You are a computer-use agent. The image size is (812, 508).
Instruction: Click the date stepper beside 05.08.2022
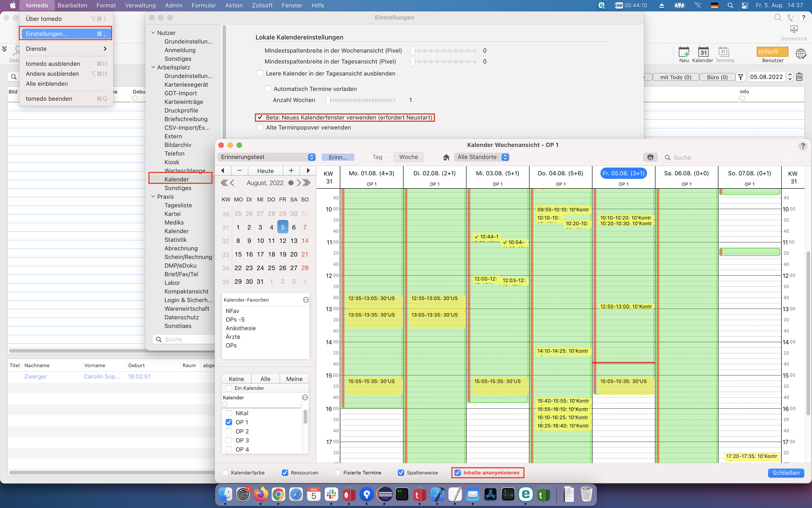coord(790,77)
